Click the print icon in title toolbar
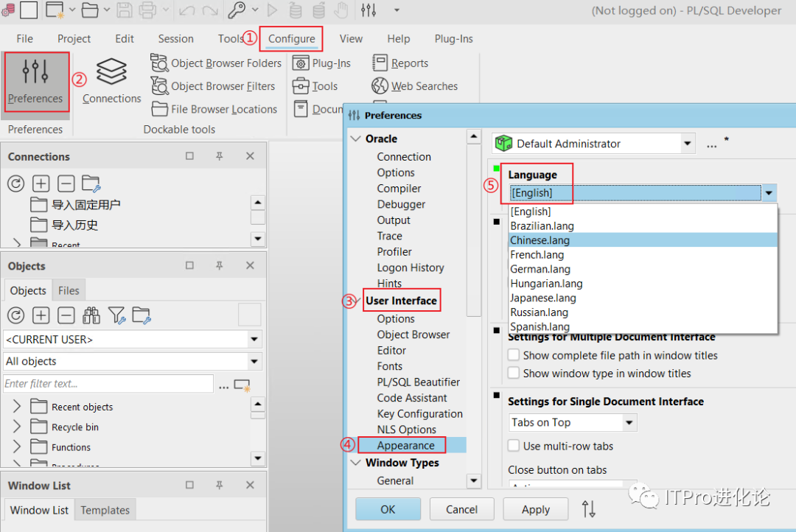Screen dimensions: 796x532 tap(148, 10)
